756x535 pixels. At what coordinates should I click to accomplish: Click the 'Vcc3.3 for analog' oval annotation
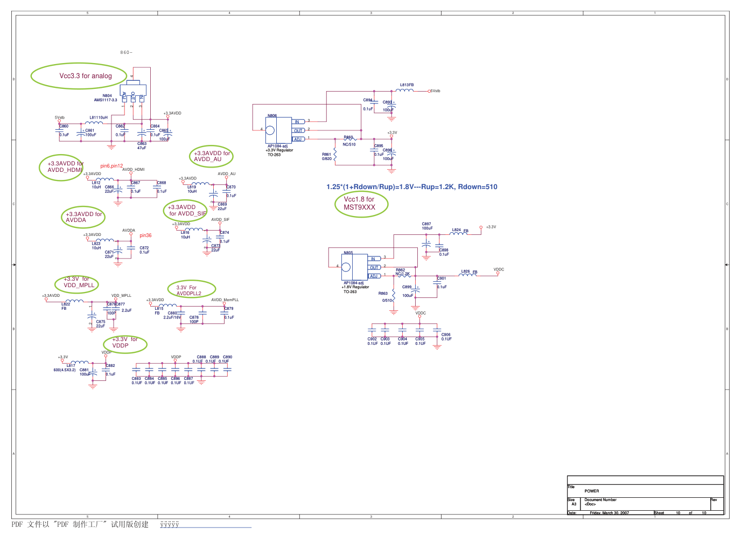tap(79, 76)
